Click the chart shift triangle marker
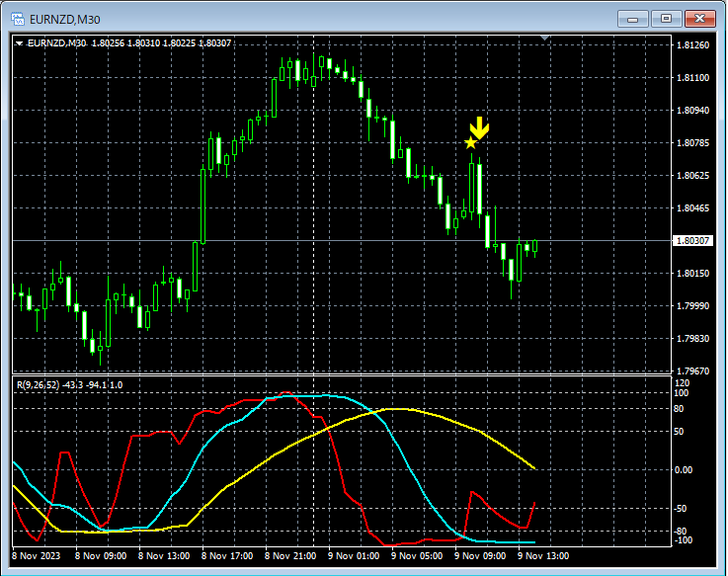728x576 pixels. [x=545, y=38]
